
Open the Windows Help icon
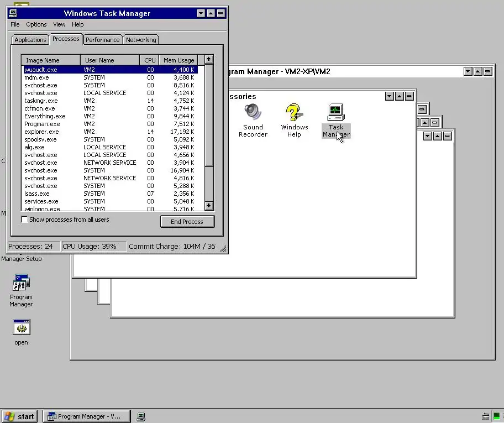click(294, 121)
